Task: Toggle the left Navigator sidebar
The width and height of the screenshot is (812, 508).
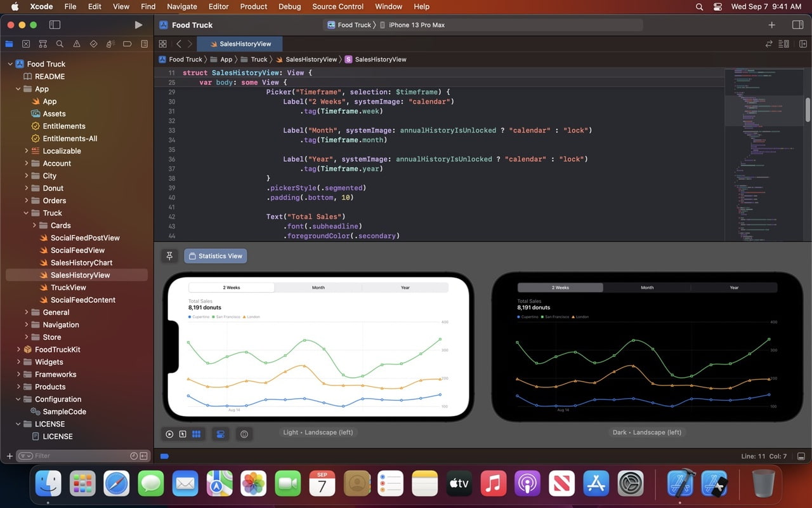Action: point(55,25)
